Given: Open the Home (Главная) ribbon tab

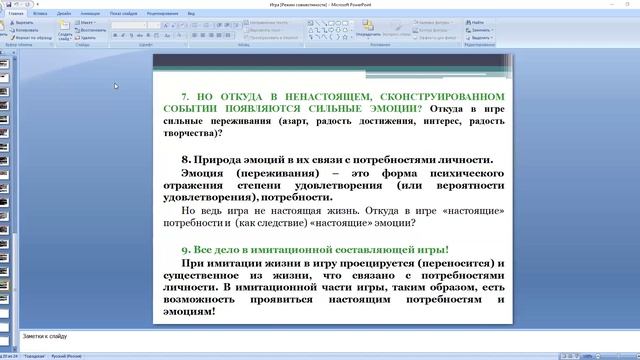Looking at the screenshot, I should click(16, 13).
